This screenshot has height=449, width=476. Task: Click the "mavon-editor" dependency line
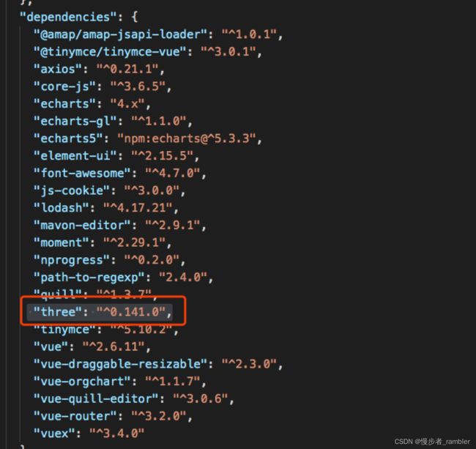pos(120,225)
